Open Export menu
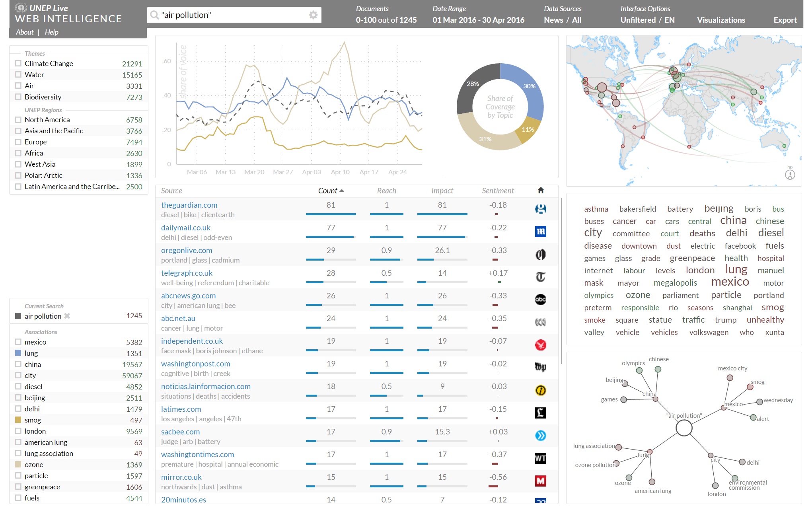The image size is (812, 514). click(785, 20)
